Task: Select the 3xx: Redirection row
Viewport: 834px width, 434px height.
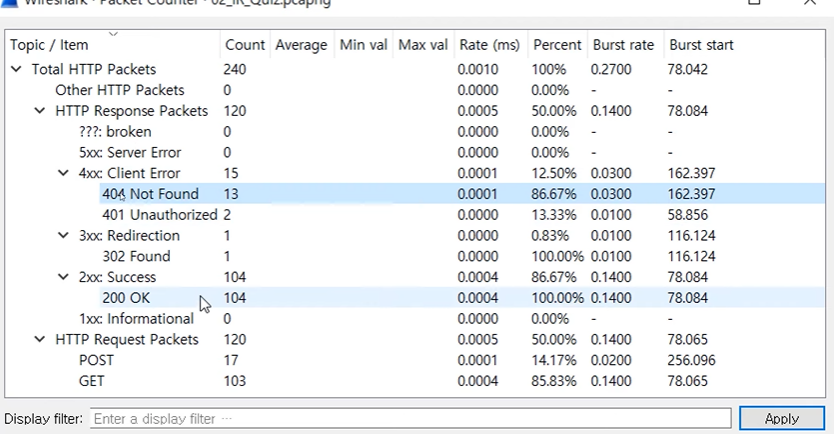Action: tap(415, 235)
